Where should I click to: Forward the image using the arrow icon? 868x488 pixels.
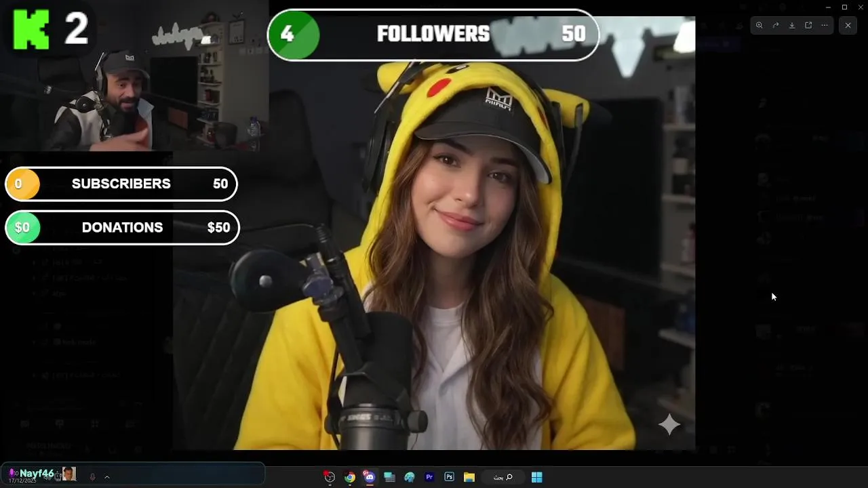click(x=776, y=25)
